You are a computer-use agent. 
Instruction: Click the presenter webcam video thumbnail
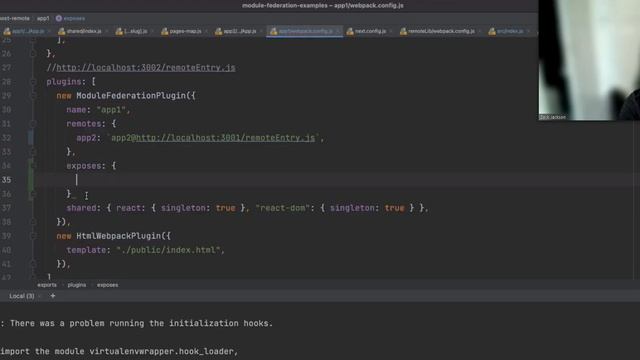point(589,60)
